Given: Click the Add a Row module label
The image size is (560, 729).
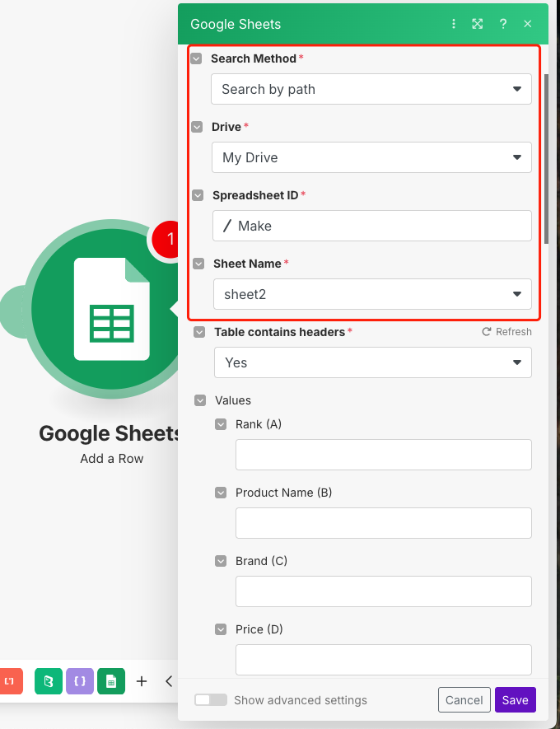Looking at the screenshot, I should pos(111,459).
